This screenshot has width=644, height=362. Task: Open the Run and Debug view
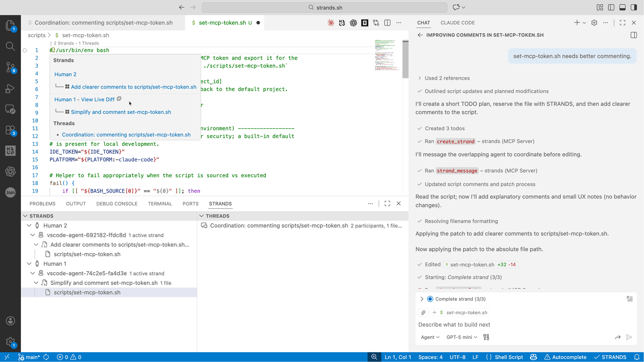click(x=10, y=88)
